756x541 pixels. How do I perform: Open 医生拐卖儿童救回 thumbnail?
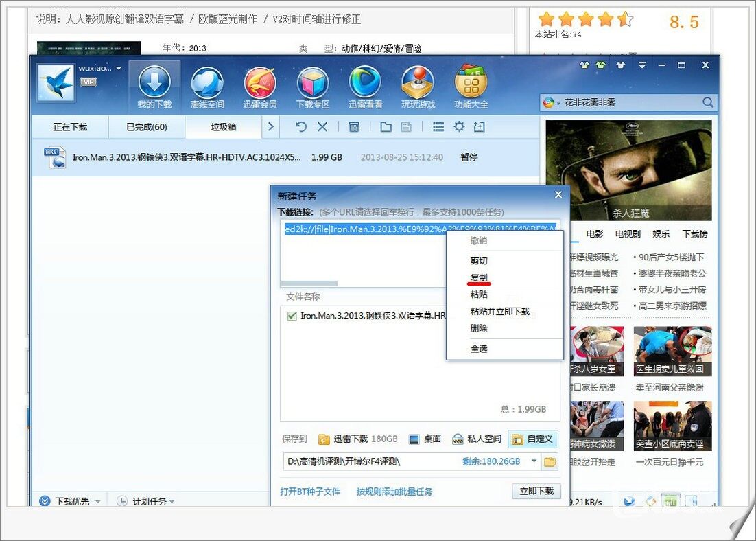tap(672, 351)
